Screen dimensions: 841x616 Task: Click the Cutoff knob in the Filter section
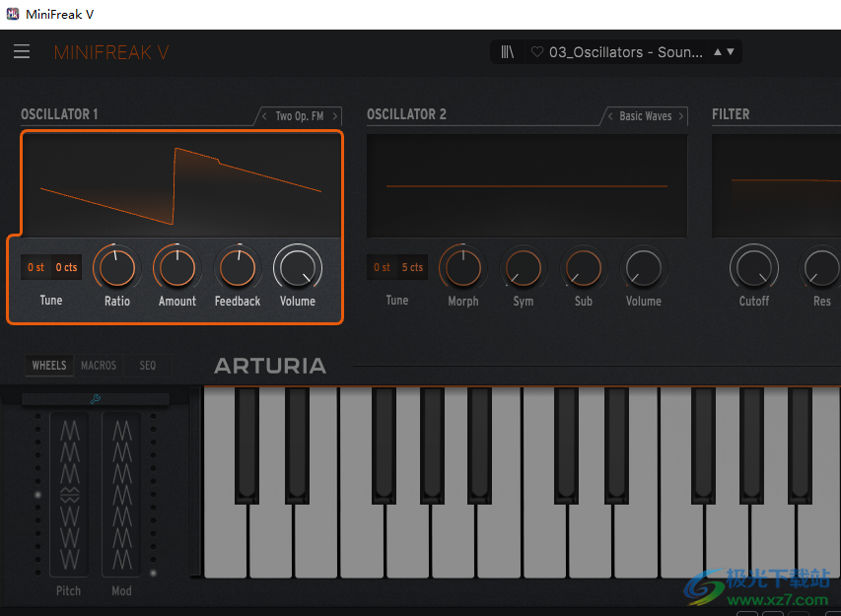753,267
